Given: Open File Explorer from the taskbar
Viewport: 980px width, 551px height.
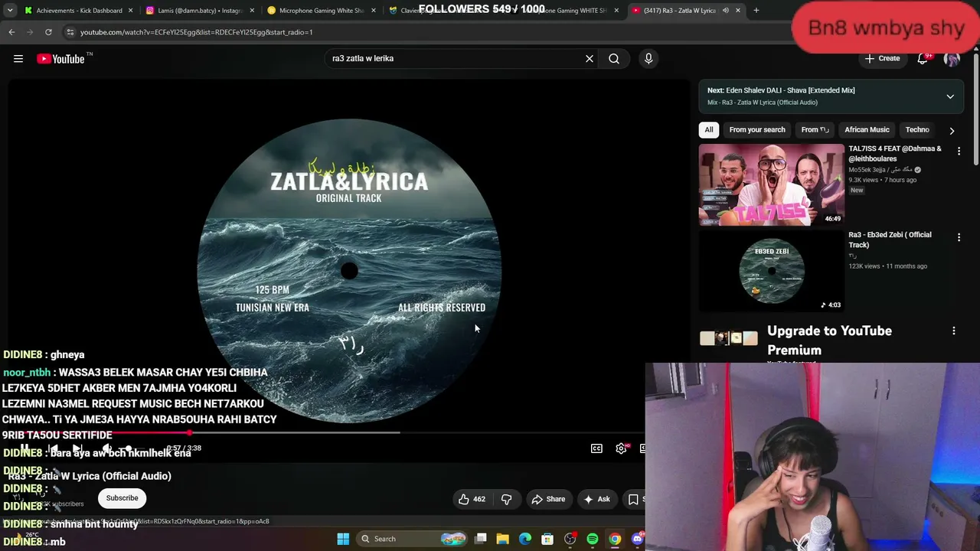Looking at the screenshot, I should coord(503,539).
